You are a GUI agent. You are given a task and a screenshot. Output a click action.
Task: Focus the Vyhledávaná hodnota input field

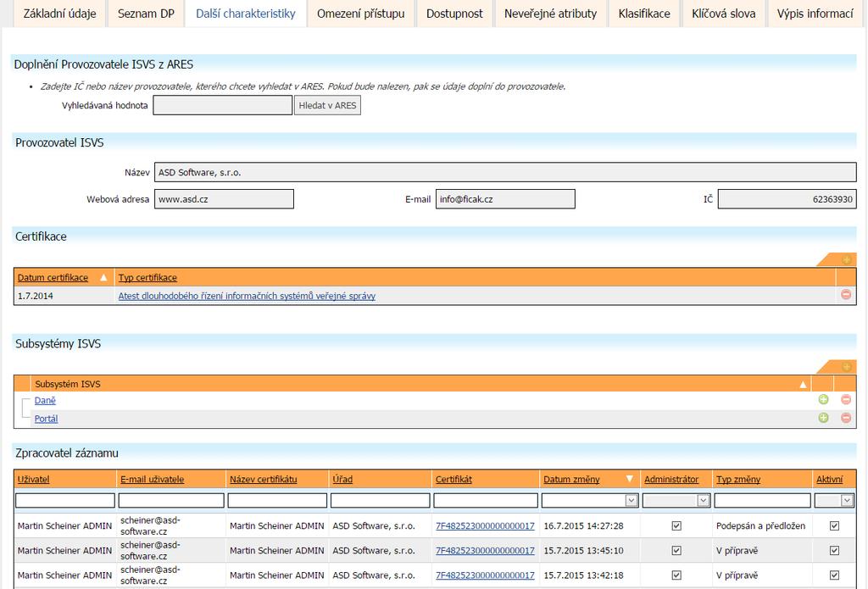(x=223, y=105)
